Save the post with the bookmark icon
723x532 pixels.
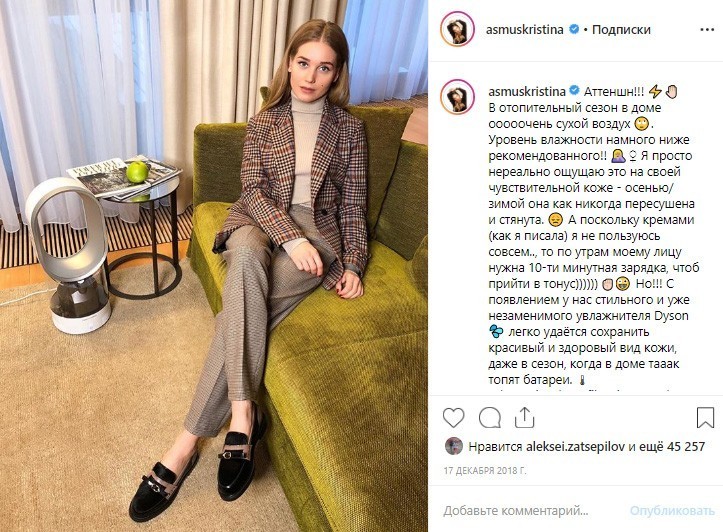click(x=705, y=418)
